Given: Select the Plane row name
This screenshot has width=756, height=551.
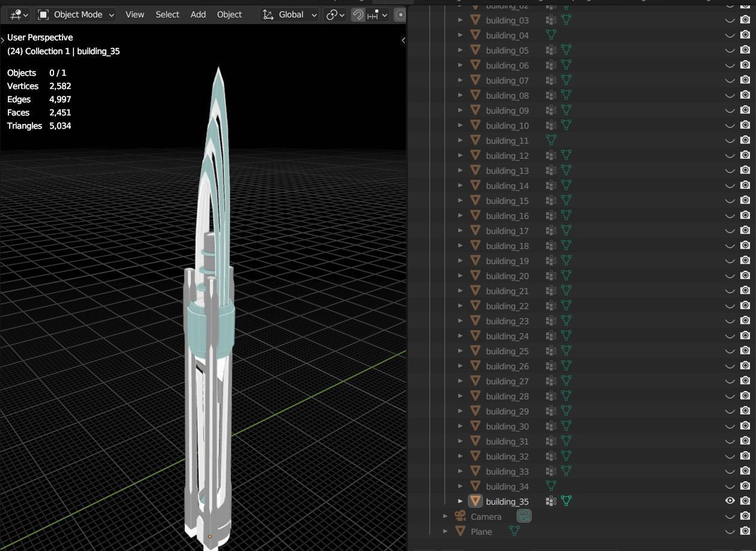Looking at the screenshot, I should [481, 532].
